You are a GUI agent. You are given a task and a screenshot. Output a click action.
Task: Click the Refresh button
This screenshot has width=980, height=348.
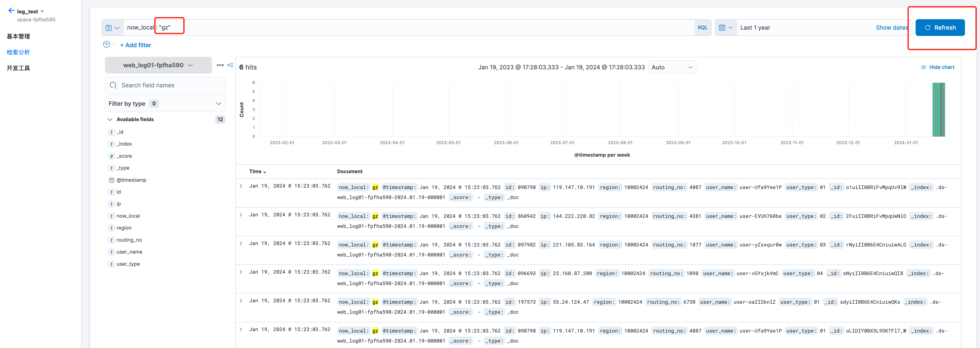(940, 28)
